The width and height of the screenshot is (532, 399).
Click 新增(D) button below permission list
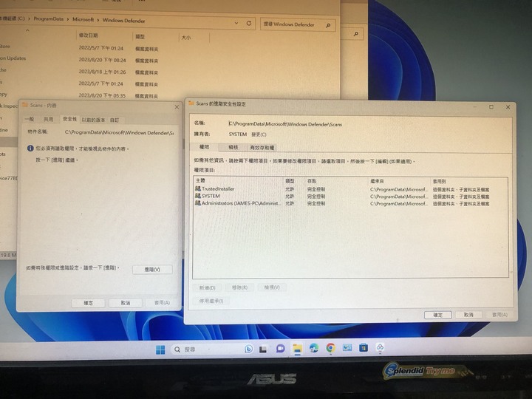[x=208, y=287]
